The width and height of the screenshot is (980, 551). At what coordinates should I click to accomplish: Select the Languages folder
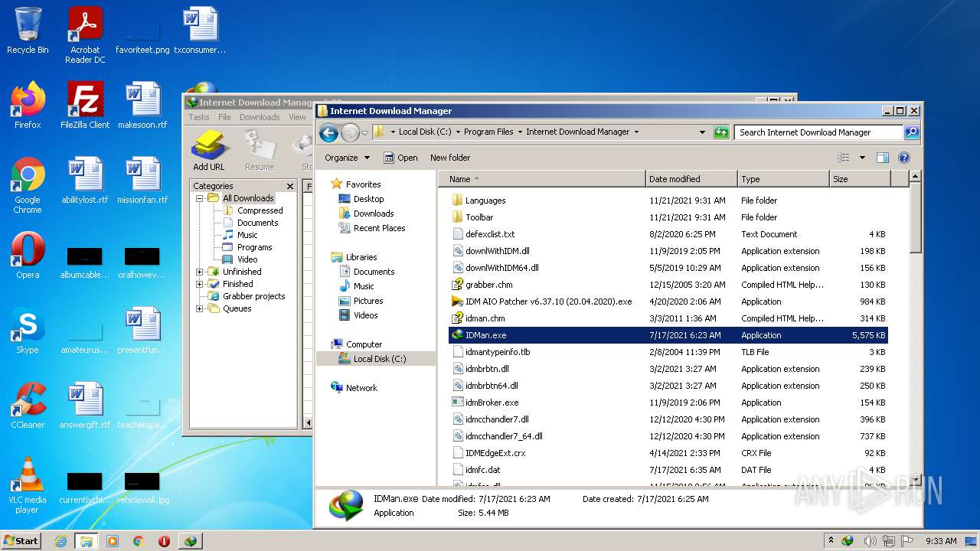point(485,201)
